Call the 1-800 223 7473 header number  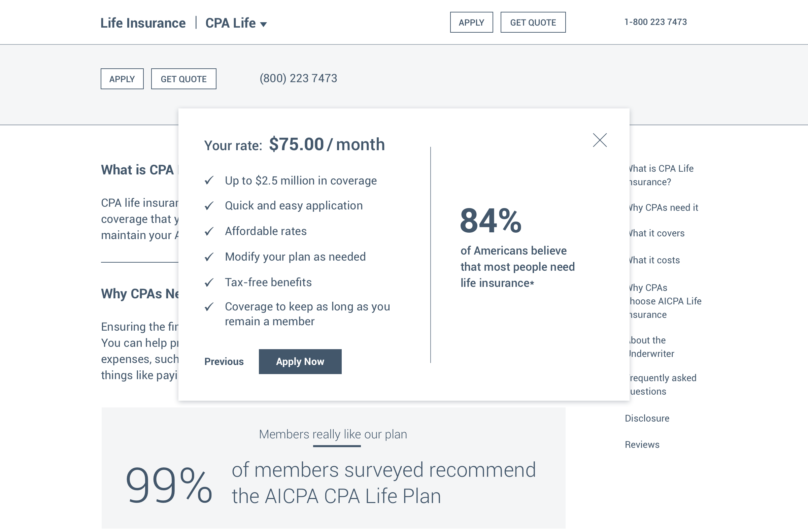coord(655,22)
